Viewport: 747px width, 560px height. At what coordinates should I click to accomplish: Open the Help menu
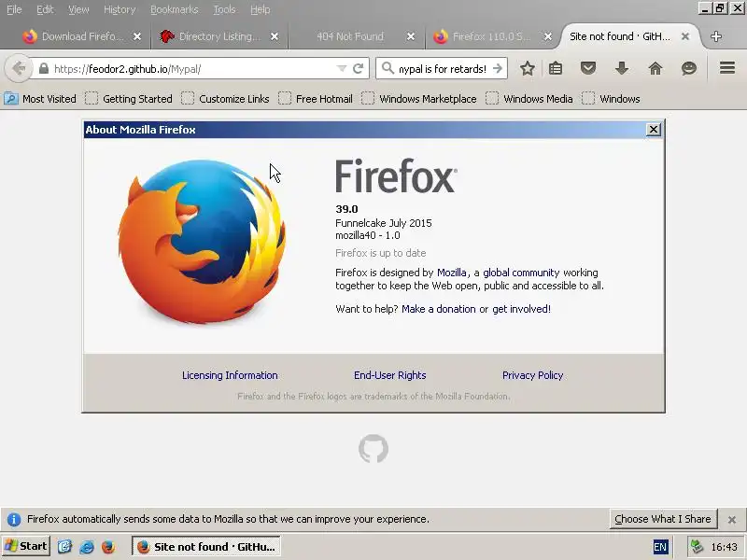[261, 9]
